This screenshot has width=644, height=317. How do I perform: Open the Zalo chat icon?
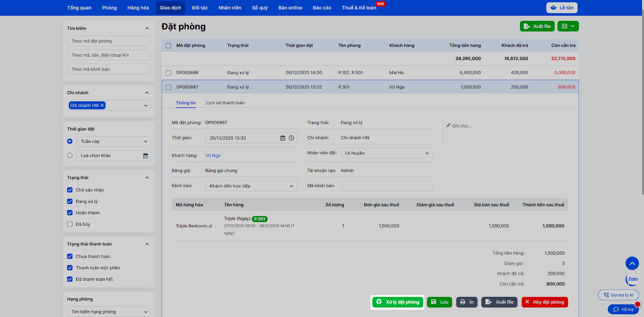632,279
